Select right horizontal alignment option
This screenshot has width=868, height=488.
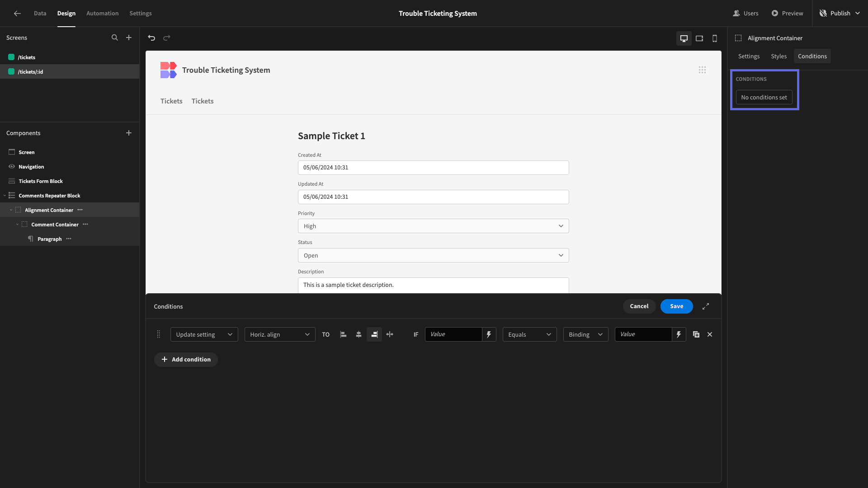click(374, 334)
